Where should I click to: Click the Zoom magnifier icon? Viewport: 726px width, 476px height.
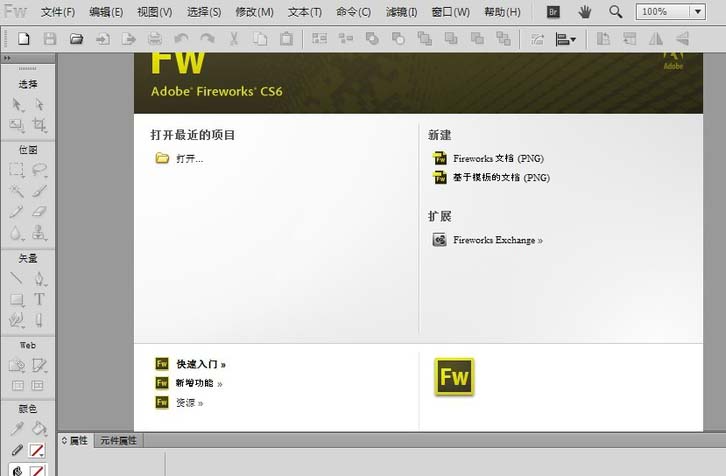[x=615, y=12]
